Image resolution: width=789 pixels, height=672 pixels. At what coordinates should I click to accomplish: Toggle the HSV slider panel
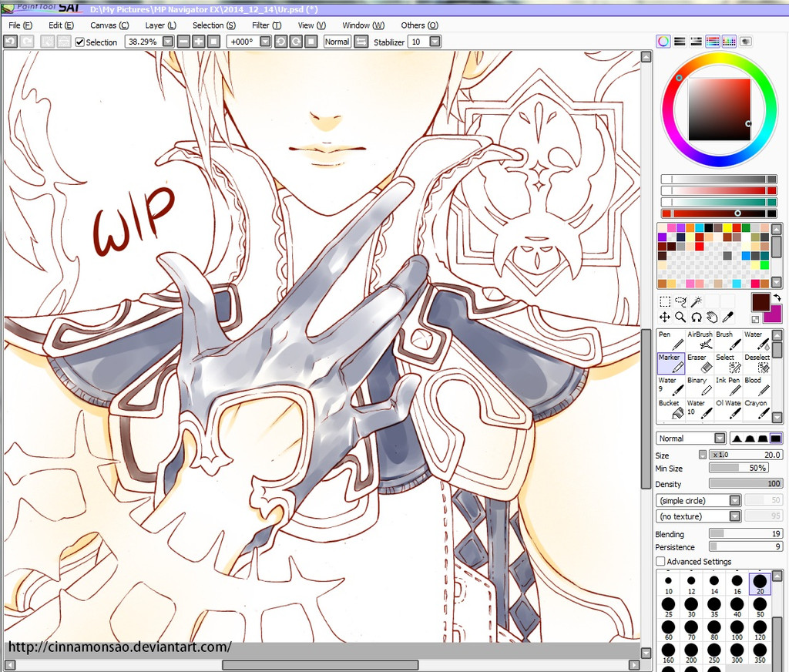click(697, 42)
